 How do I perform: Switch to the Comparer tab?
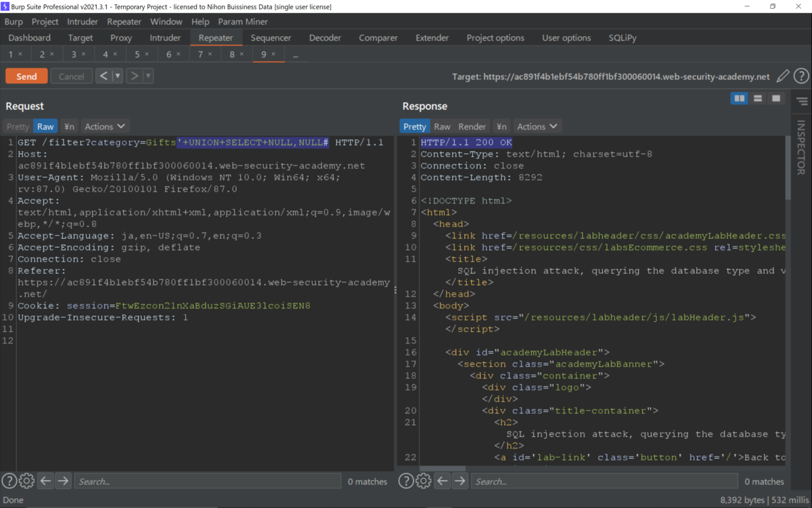point(378,38)
